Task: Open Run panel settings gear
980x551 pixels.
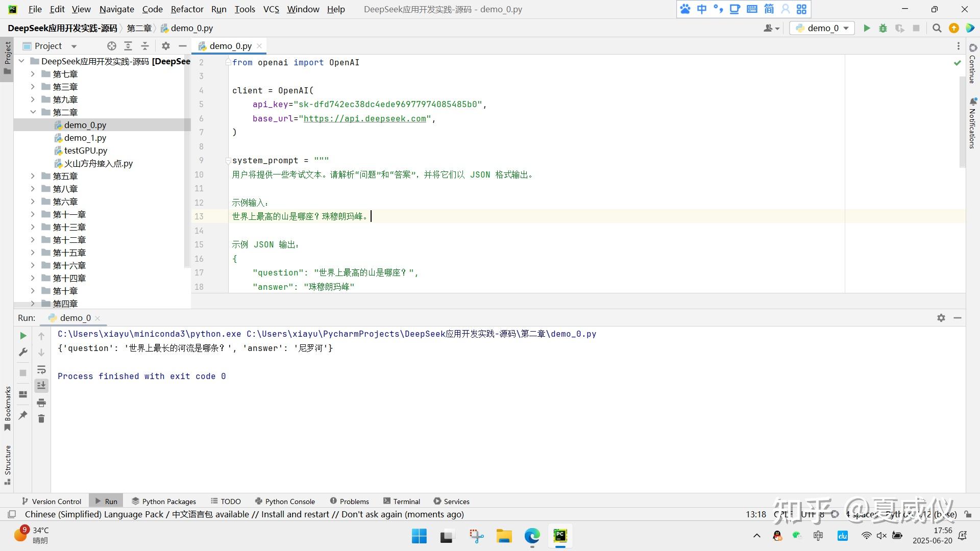Action: click(x=941, y=318)
